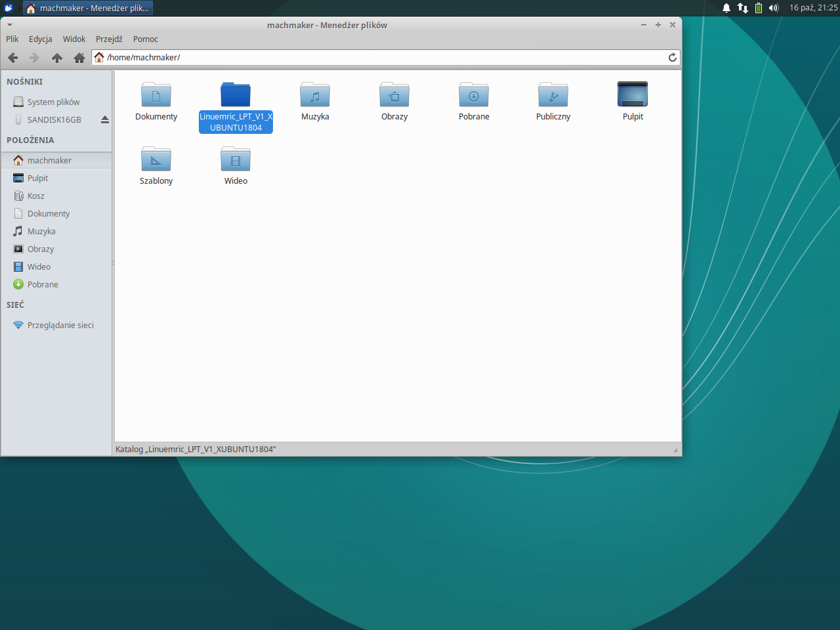Go up to the parent folder
Viewport: 840px width, 630px height.
pos(57,58)
